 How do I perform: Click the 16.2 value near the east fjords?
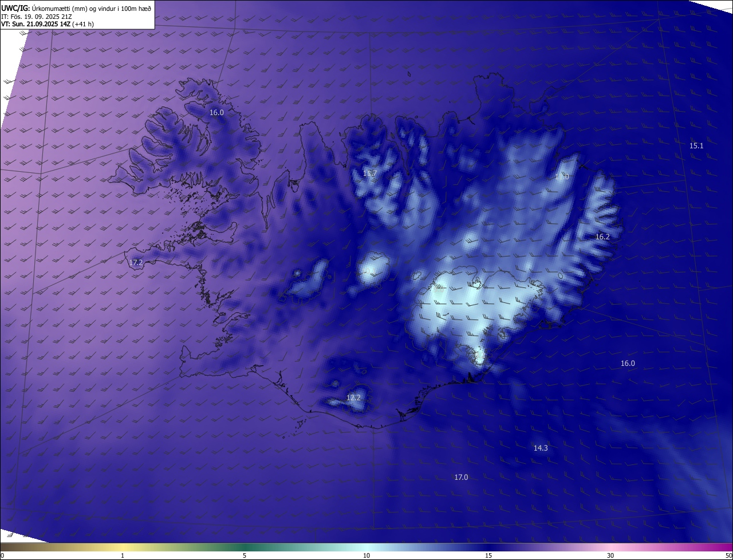[x=602, y=236]
